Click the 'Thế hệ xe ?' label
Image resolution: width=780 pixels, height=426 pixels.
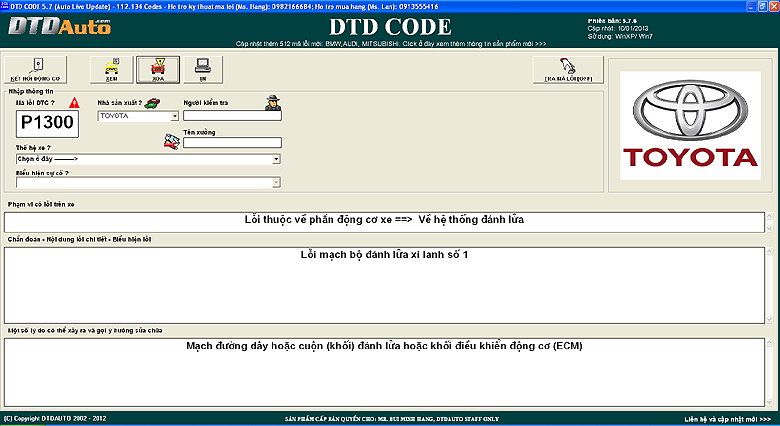[x=33, y=148]
